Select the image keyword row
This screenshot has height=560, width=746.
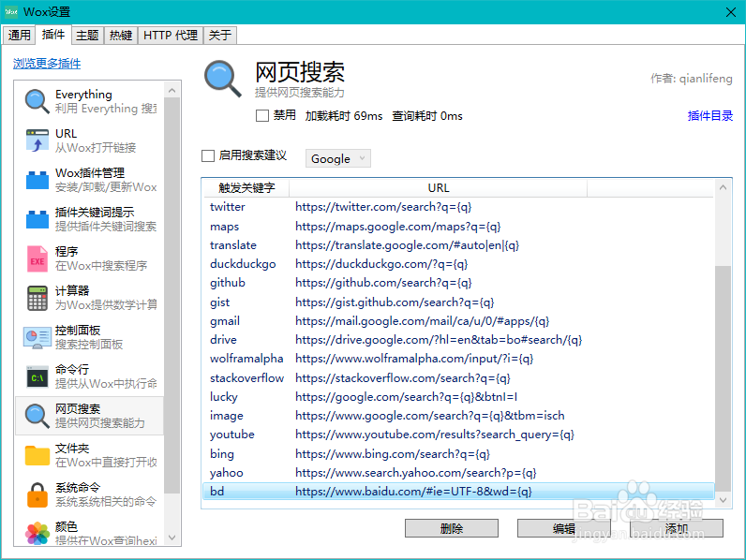(458, 416)
